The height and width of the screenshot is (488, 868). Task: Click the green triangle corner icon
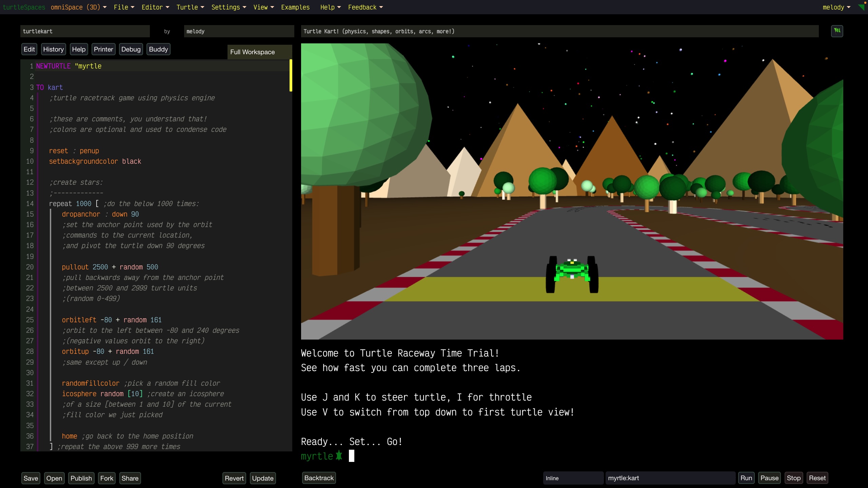click(x=862, y=7)
